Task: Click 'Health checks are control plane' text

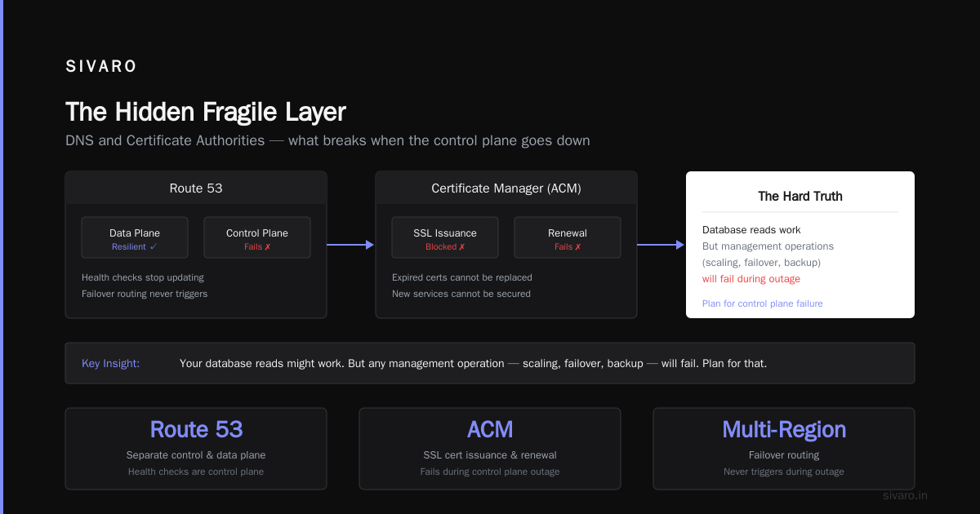Action: [x=196, y=472]
